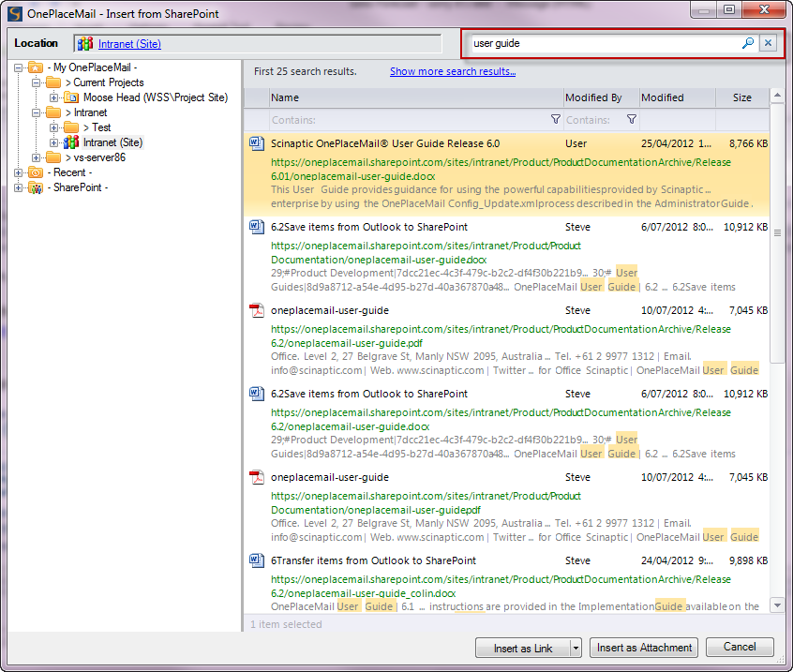Open the Insert as Link dropdown arrow
Image resolution: width=793 pixels, height=672 pixels.
coord(575,648)
